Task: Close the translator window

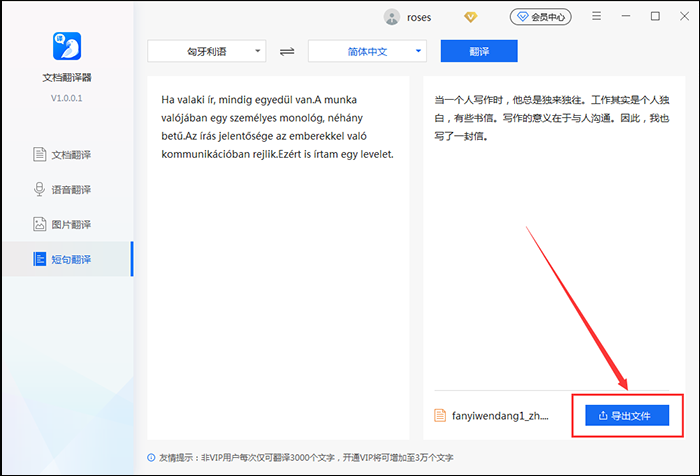Action: tap(684, 17)
